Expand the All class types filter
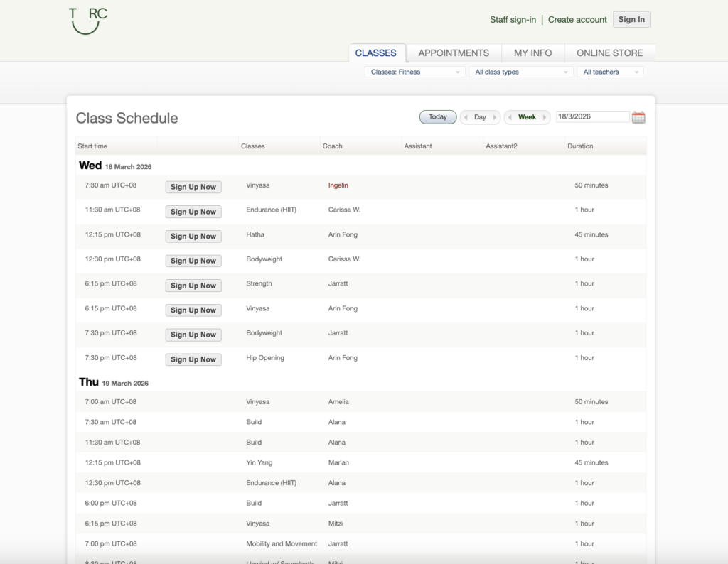 pyautogui.click(x=521, y=72)
